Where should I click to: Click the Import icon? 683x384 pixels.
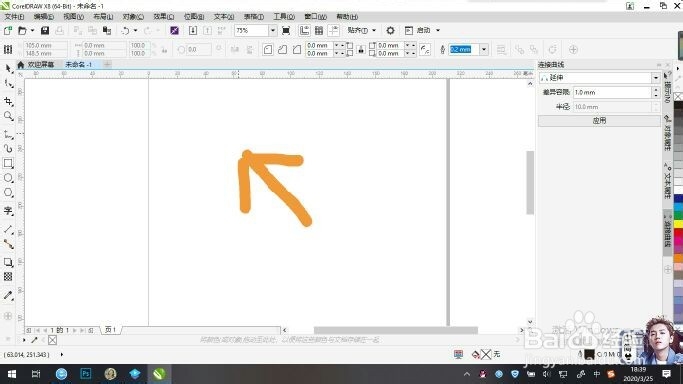tap(193, 30)
